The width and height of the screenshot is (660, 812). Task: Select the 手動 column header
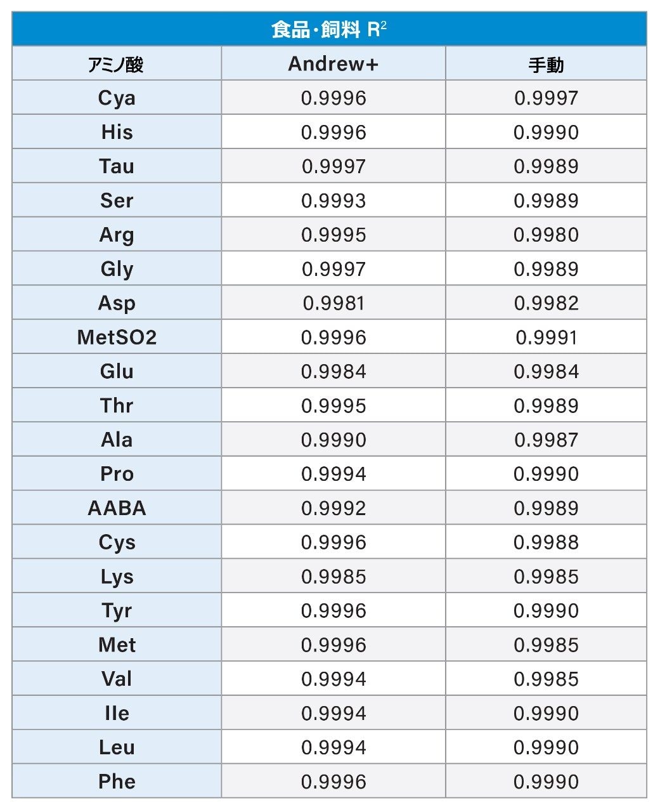click(546, 63)
